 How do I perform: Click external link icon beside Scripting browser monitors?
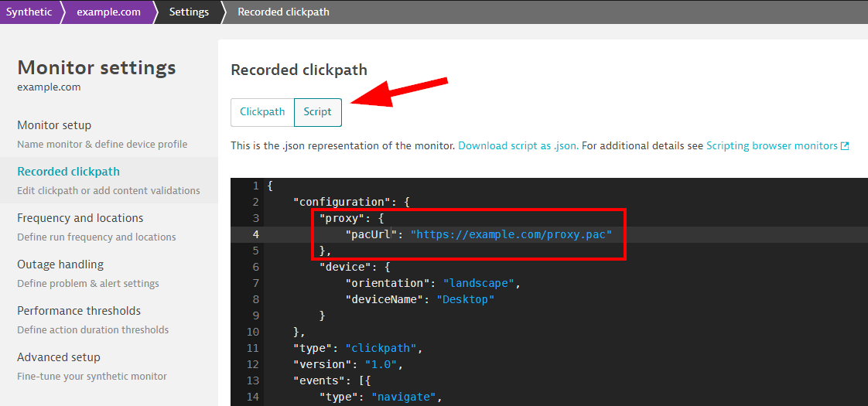coord(845,147)
